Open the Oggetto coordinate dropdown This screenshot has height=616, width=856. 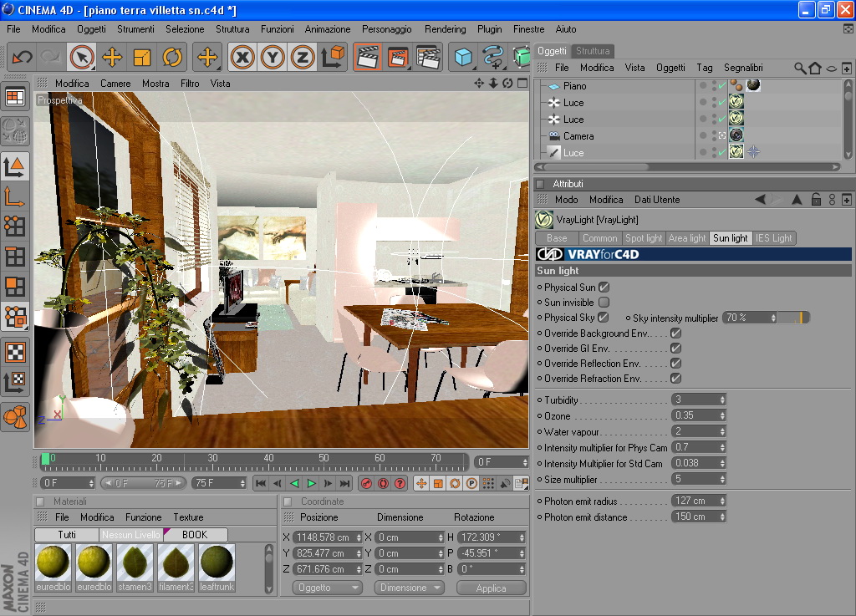click(x=328, y=588)
